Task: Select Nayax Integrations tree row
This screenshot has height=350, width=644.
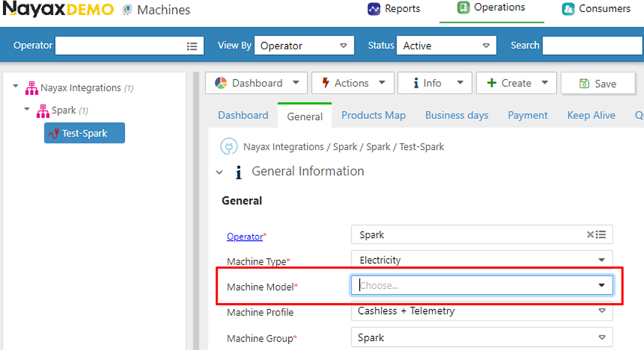Action: [80, 88]
